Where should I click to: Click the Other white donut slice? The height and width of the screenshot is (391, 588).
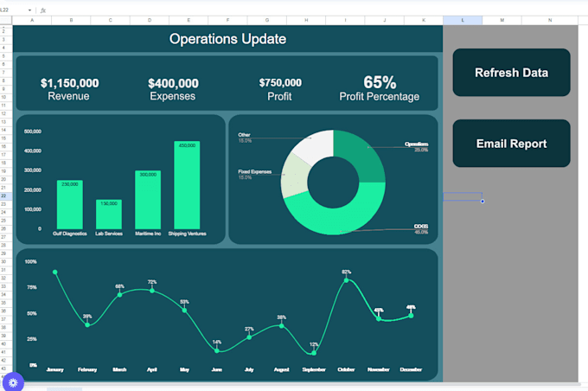(x=318, y=146)
